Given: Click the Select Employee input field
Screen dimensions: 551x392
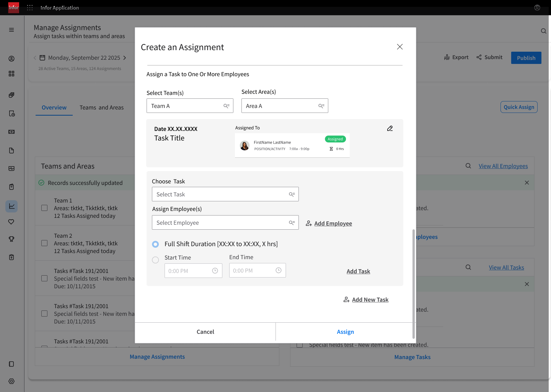Looking at the screenshot, I should tap(225, 222).
